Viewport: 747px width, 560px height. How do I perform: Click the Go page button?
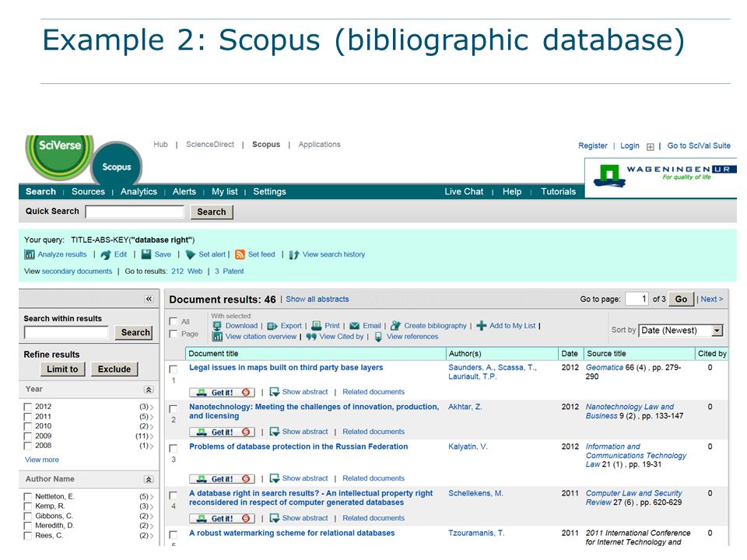(x=682, y=299)
